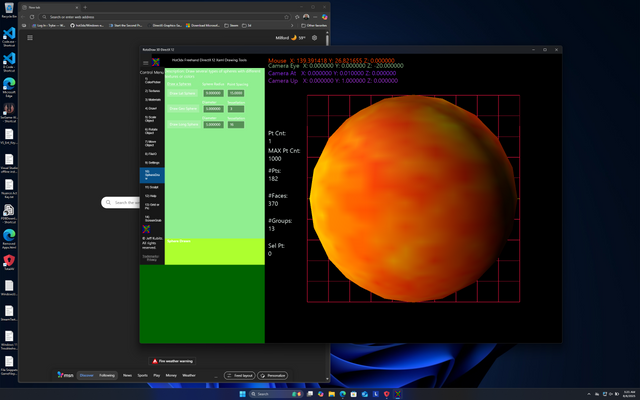The width and height of the screenshot is (640, 400).
Task: Click the logo icon above the copyright text
Action: pyautogui.click(x=146, y=229)
